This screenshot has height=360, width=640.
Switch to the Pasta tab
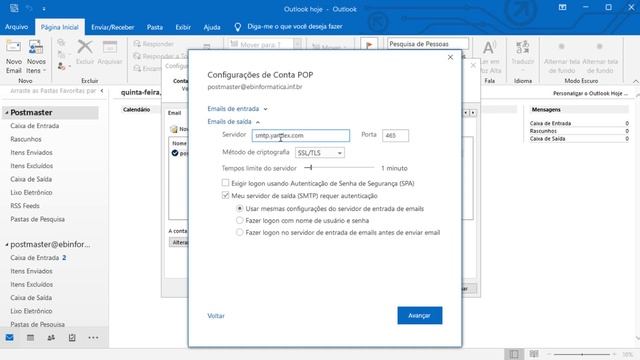click(x=155, y=27)
